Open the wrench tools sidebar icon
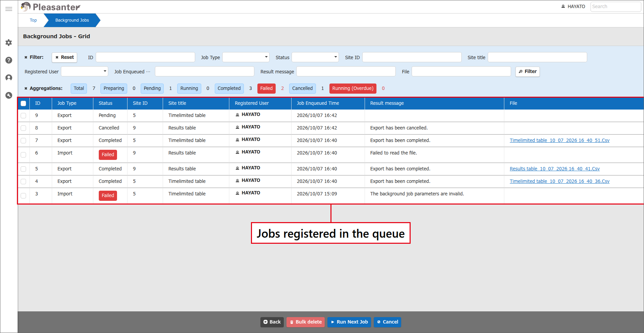644x333 pixels. [9, 95]
